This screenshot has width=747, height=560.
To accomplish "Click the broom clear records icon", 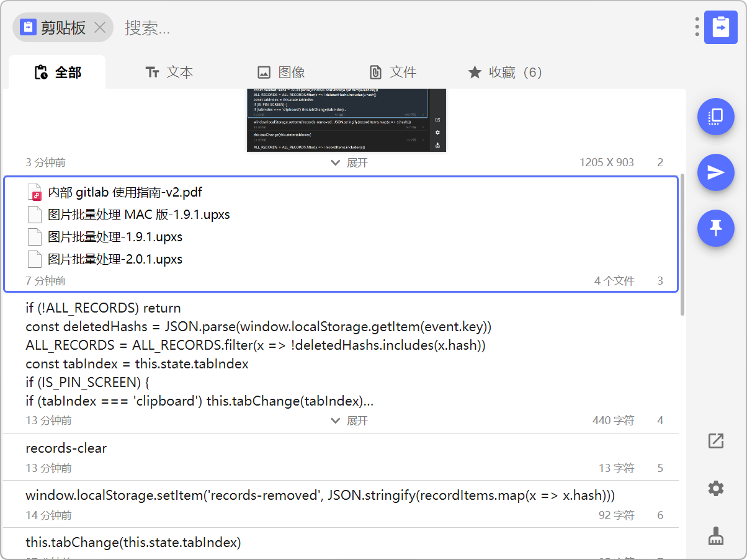I will 715,536.
